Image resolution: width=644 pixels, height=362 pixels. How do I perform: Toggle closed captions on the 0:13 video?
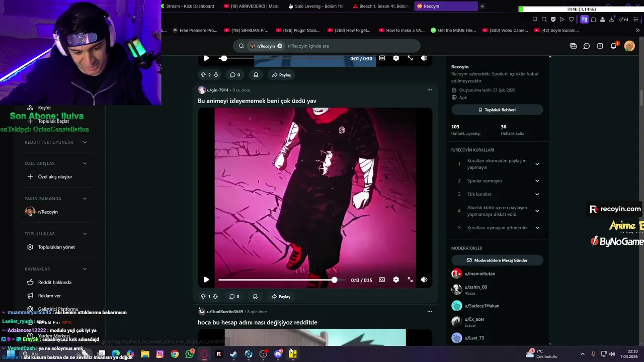[x=382, y=280]
